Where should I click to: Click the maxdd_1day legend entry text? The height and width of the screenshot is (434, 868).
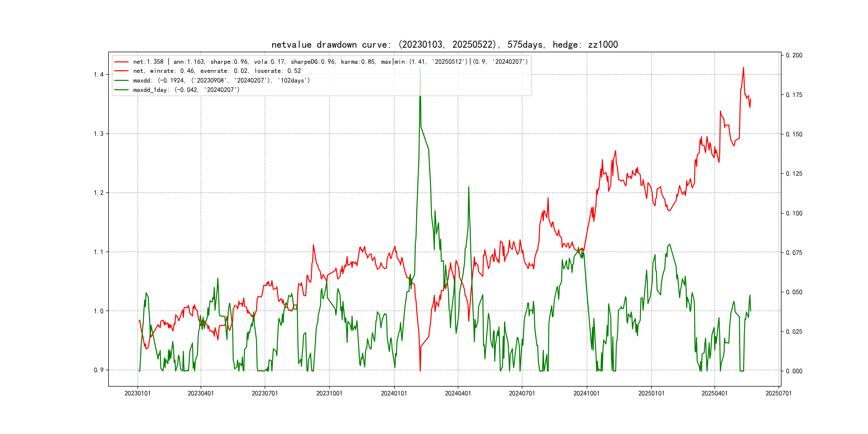click(186, 90)
